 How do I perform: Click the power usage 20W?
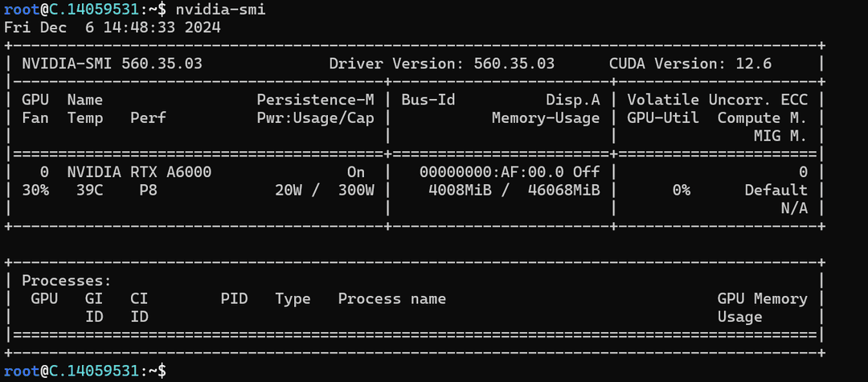coord(289,191)
